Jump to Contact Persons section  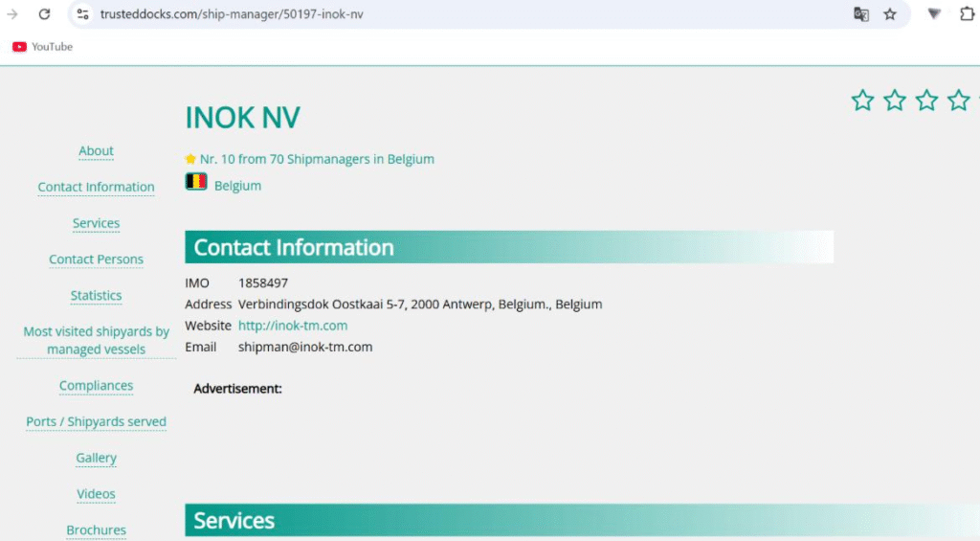[96, 259]
